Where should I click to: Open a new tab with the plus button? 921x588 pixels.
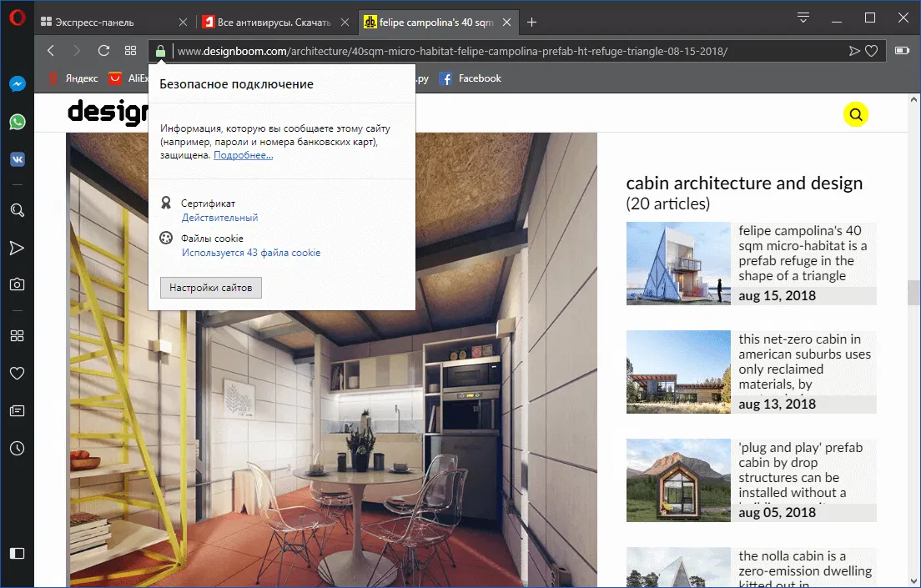coord(531,23)
